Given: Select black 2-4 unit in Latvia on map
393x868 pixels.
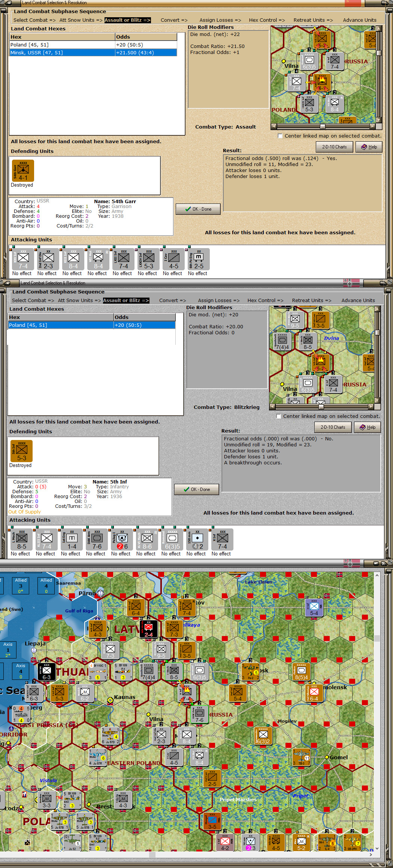Looking at the screenshot, I should tap(148, 629).
